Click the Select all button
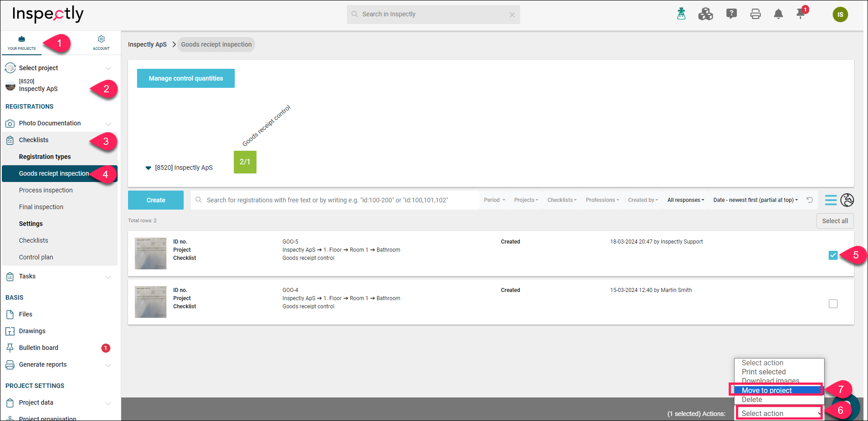868x421 pixels. point(835,221)
